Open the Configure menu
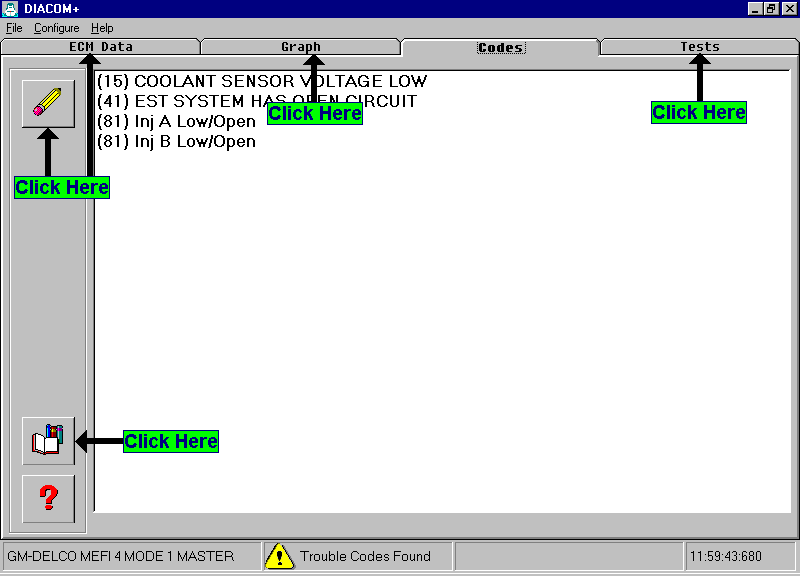This screenshot has height=576, width=800. click(56, 28)
